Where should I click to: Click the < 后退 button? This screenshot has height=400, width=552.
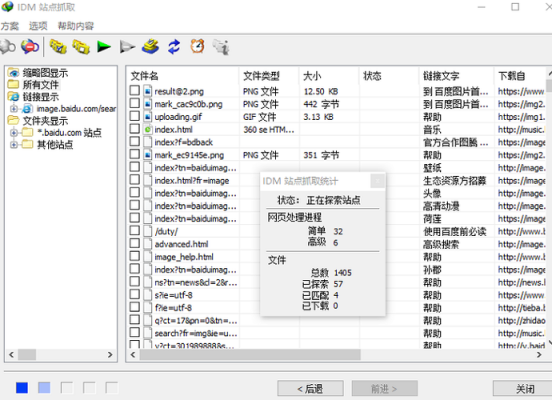pos(310,389)
